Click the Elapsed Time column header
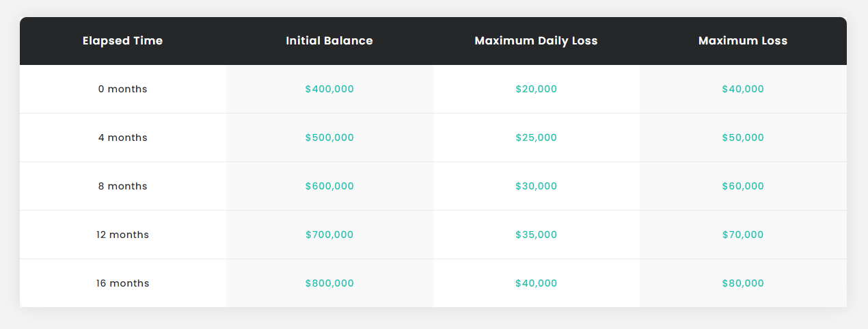Viewport: 868px width, 329px height. 123,41
